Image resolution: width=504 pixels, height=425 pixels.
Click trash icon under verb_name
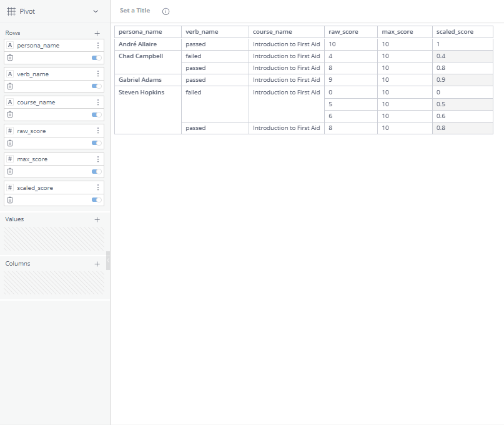click(x=9, y=86)
